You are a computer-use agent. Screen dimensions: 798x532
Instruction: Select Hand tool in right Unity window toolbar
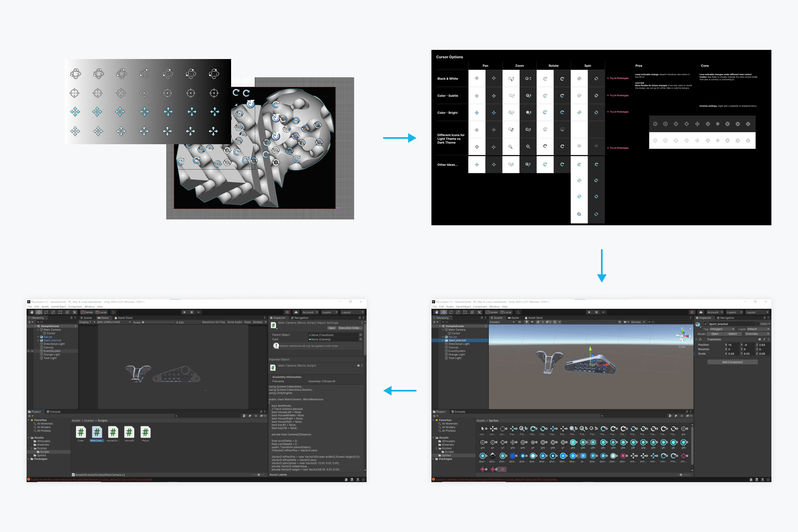(x=436, y=312)
